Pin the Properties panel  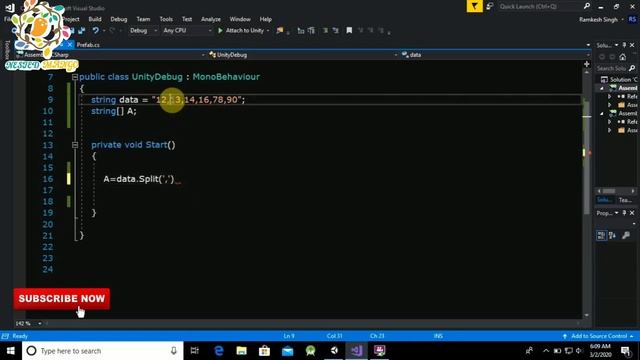(624, 213)
